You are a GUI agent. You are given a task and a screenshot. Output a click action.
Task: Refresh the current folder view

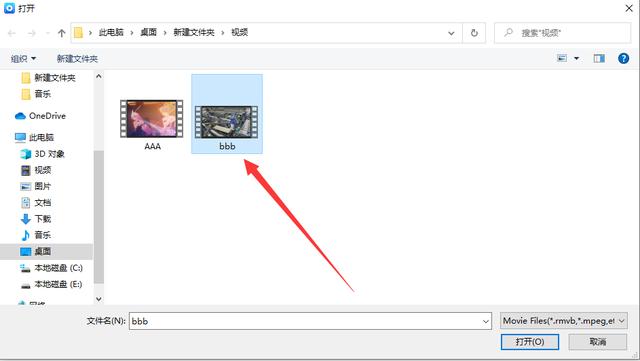tap(474, 33)
